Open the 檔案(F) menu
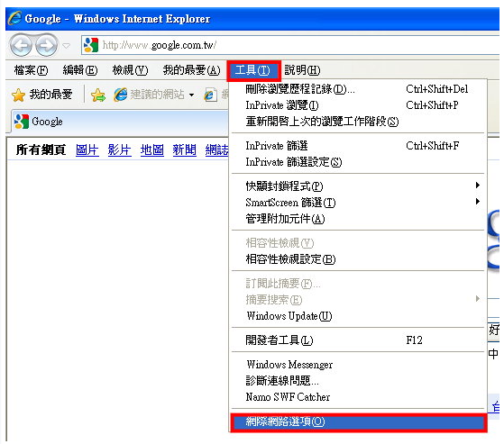 click(x=32, y=70)
